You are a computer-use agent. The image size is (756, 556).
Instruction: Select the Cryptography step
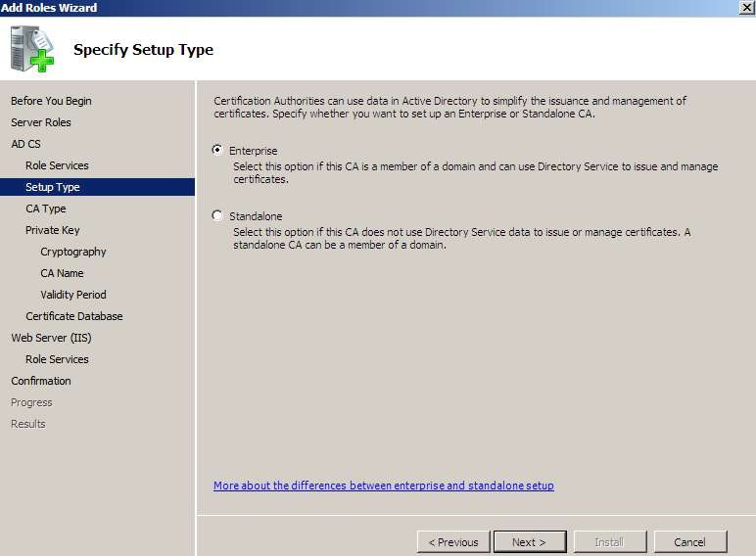coord(73,252)
